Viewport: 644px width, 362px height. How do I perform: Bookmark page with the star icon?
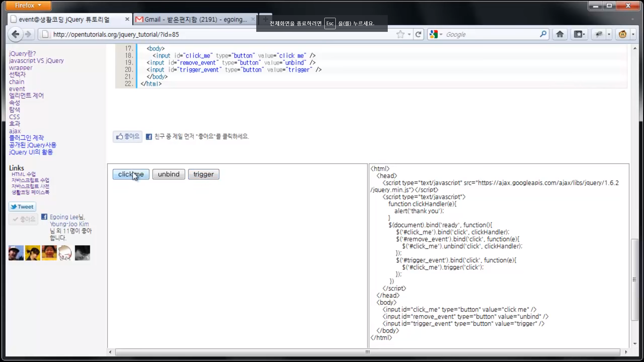400,34
